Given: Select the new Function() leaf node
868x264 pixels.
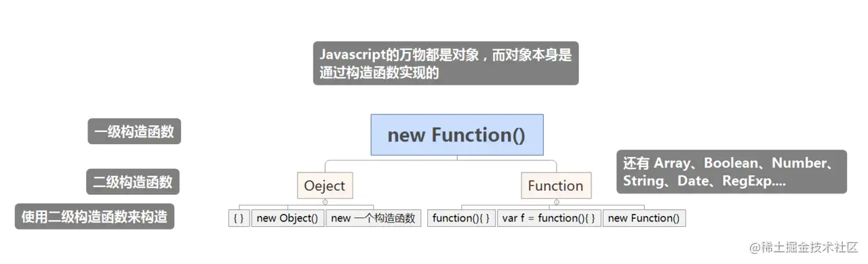Looking at the screenshot, I should point(644,218).
